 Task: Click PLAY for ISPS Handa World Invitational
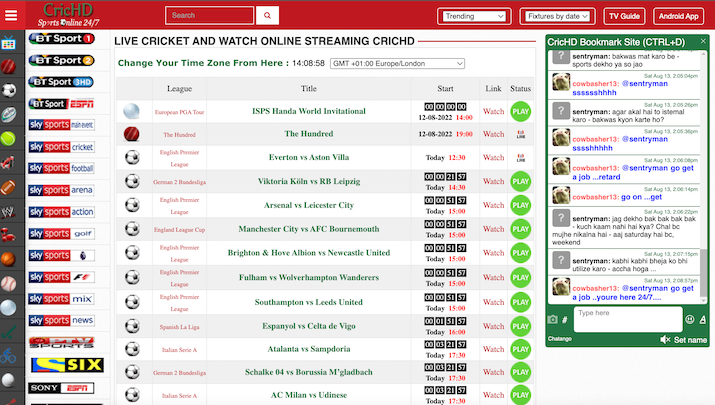pyautogui.click(x=520, y=112)
